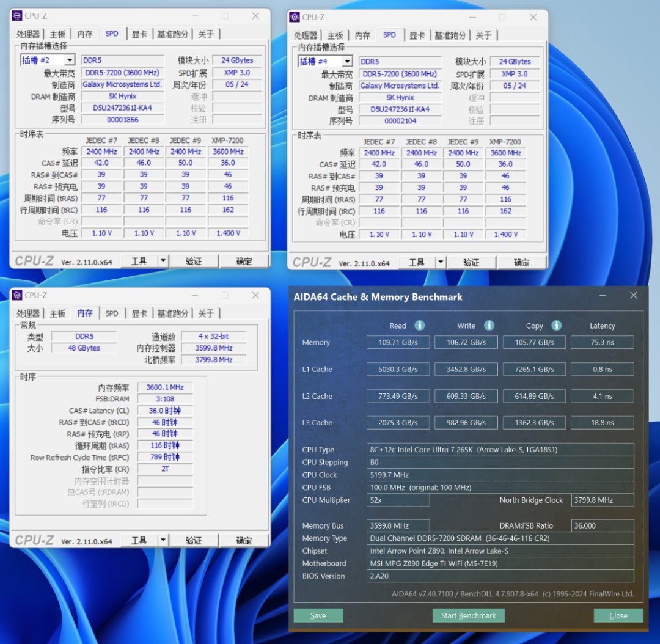Click 验证 button in slot #2 window
660x644 pixels.
[x=194, y=261]
